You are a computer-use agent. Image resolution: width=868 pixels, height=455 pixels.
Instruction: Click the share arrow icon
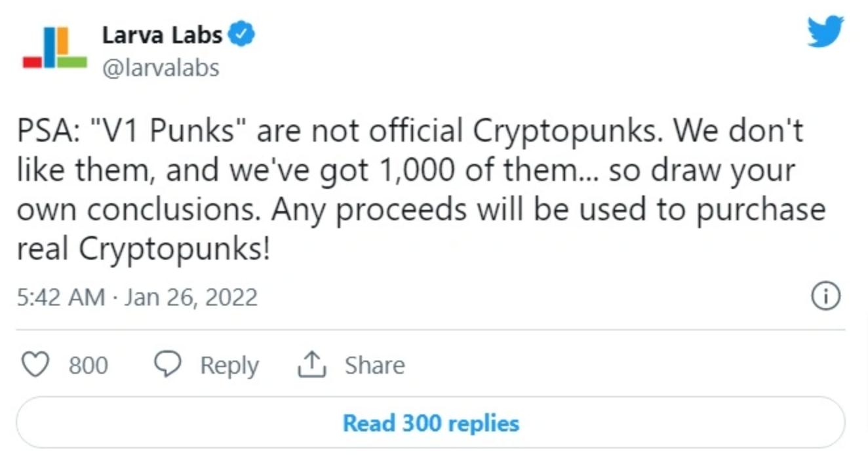(311, 365)
